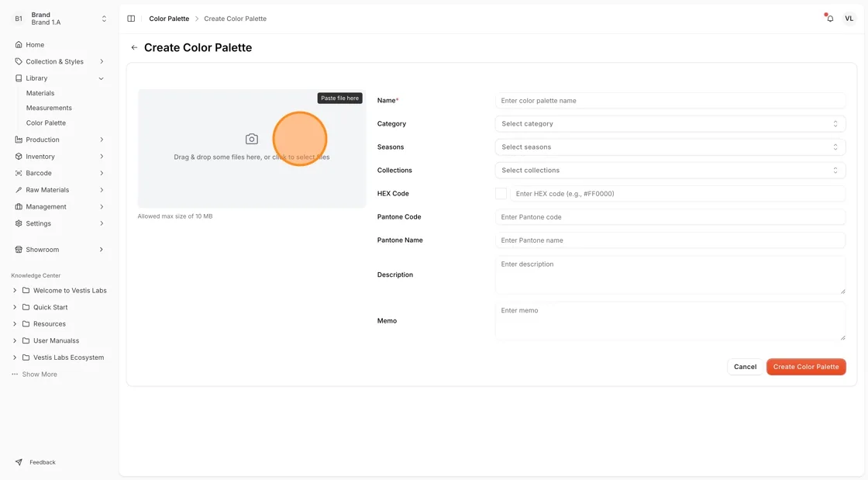Click the Feedback paper plane icon
The width and height of the screenshot is (868, 480).
19,462
